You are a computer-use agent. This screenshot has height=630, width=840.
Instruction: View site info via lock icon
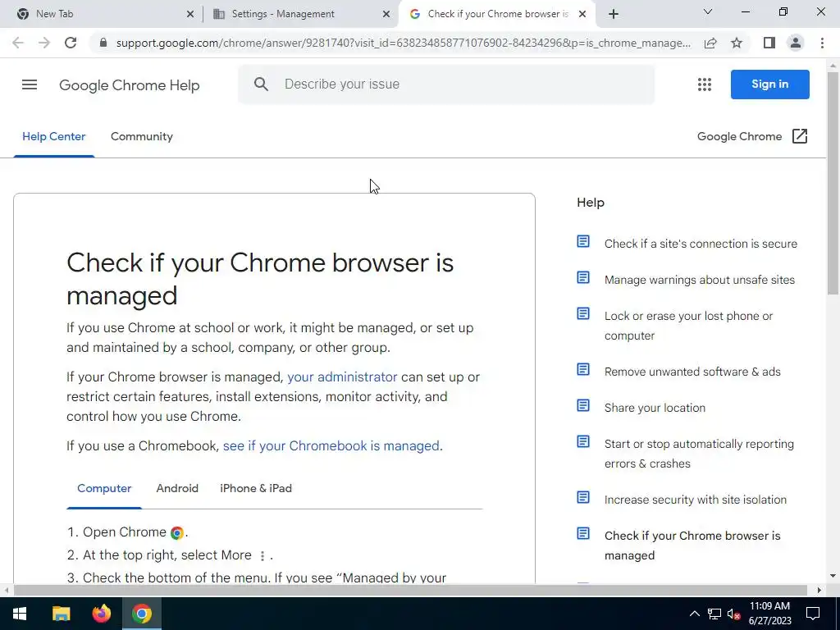pos(103,43)
